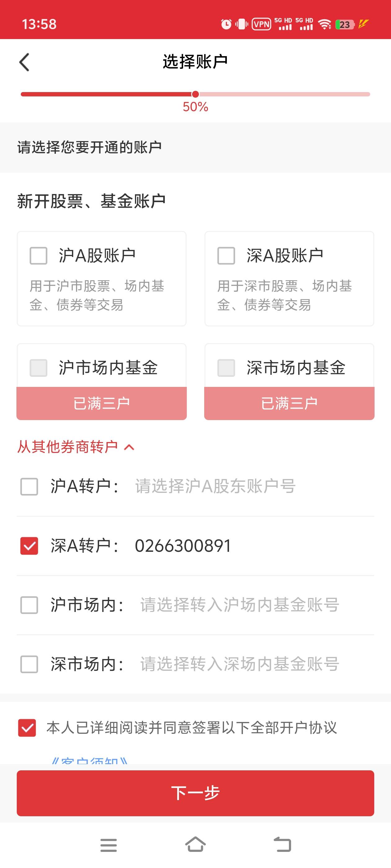The width and height of the screenshot is (391, 868).
Task: Tap the battery level indicator
Action: pyautogui.click(x=345, y=24)
